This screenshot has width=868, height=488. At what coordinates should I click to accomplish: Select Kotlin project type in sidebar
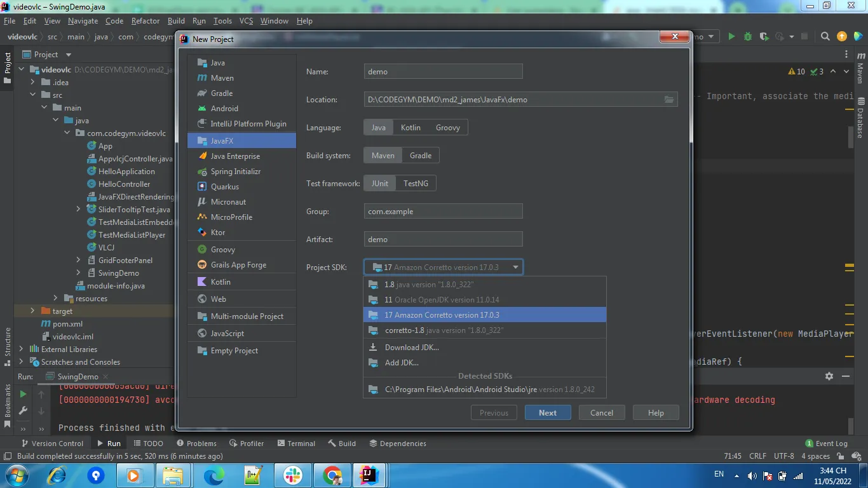tap(241, 282)
